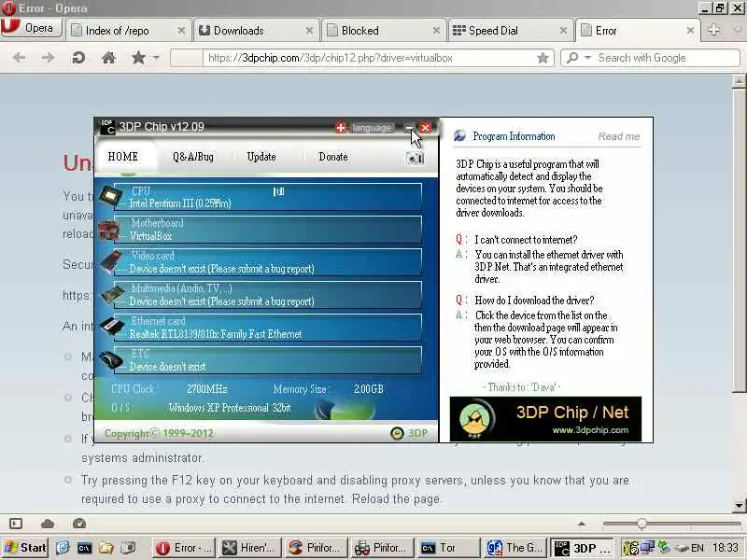
Task: Select the Video card device row
Action: pyautogui.click(x=268, y=262)
